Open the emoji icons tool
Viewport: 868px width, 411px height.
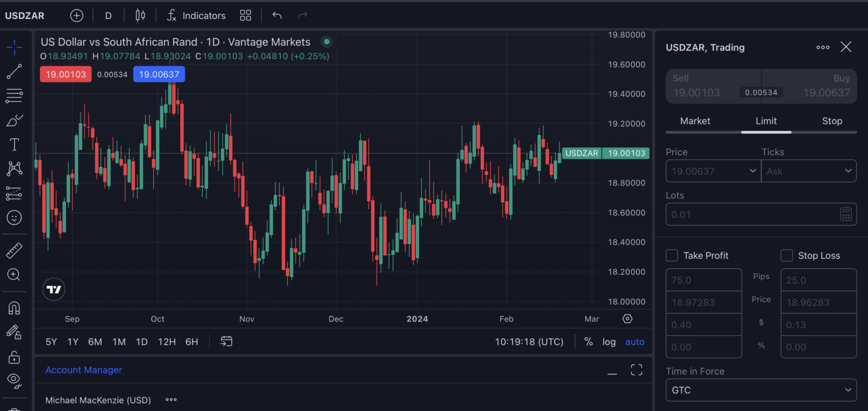click(x=15, y=217)
